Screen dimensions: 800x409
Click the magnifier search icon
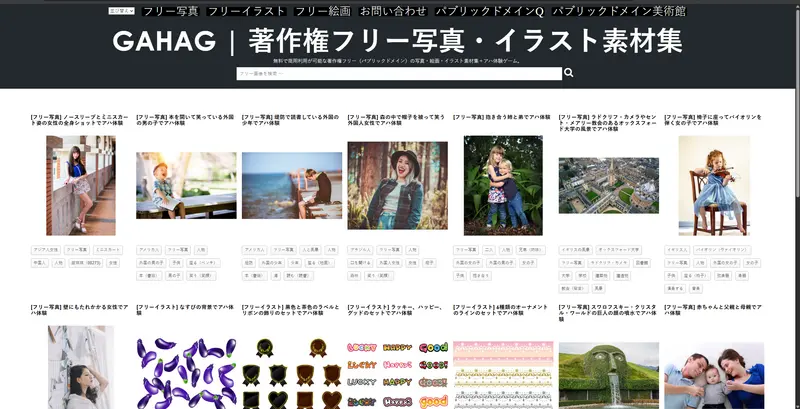point(568,73)
